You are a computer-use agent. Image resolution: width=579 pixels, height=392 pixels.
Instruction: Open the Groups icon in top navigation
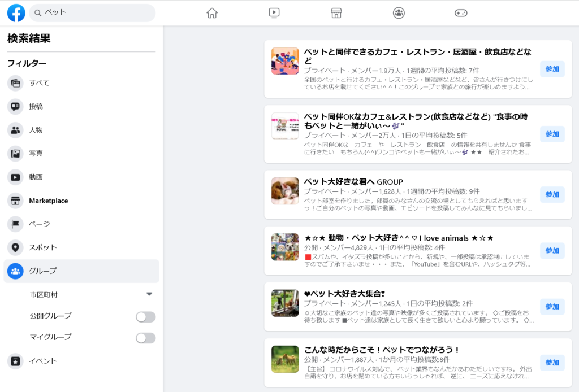click(399, 13)
